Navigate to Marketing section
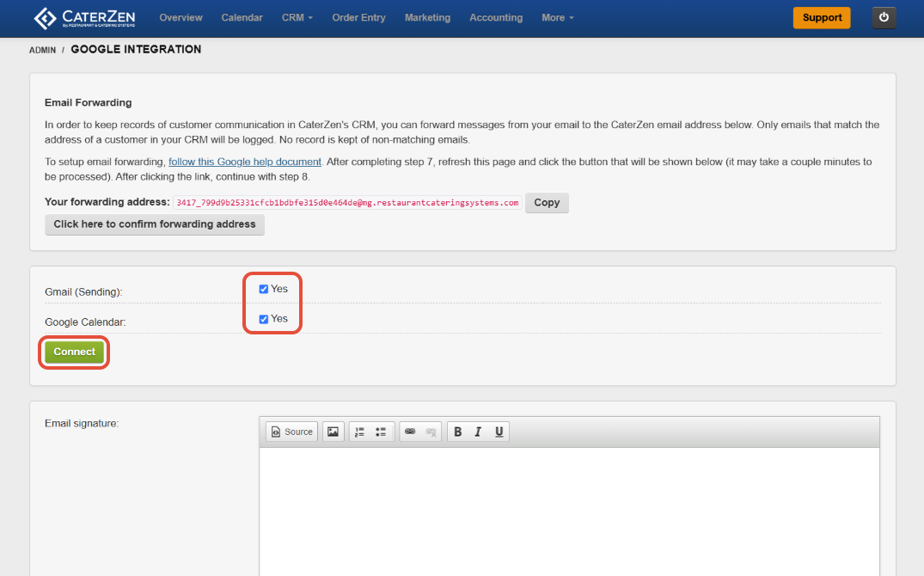Viewport: 924px width, 576px height. coord(428,18)
